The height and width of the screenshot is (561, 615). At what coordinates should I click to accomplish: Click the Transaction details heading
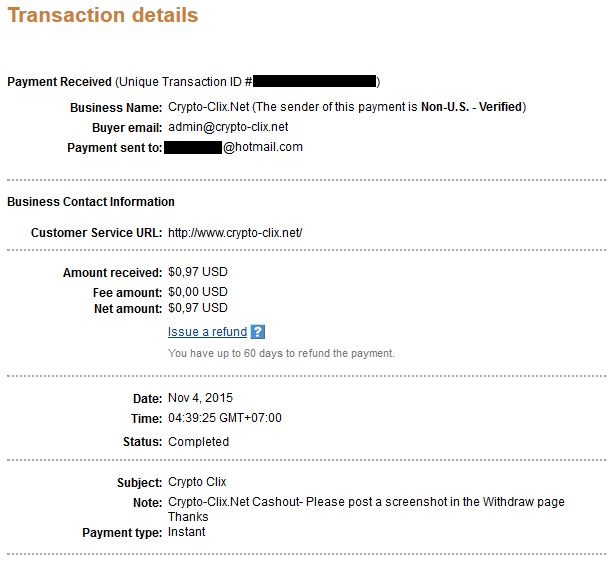pyautogui.click(x=103, y=16)
